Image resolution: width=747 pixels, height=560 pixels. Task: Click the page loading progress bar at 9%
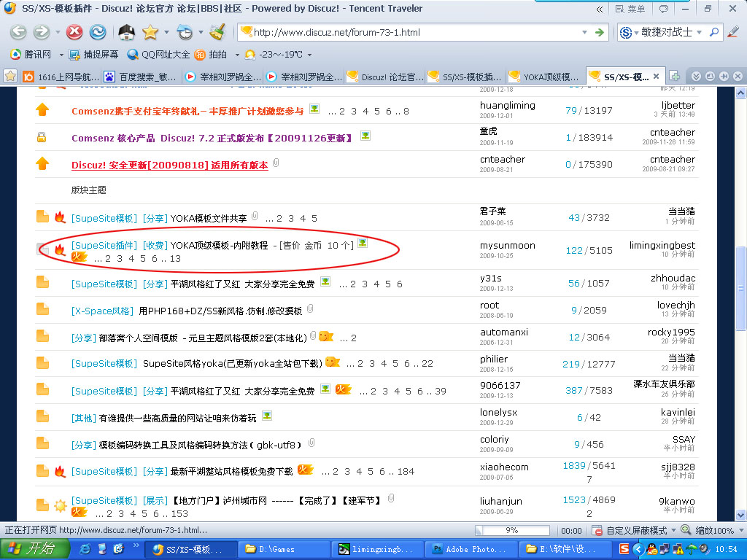512,530
